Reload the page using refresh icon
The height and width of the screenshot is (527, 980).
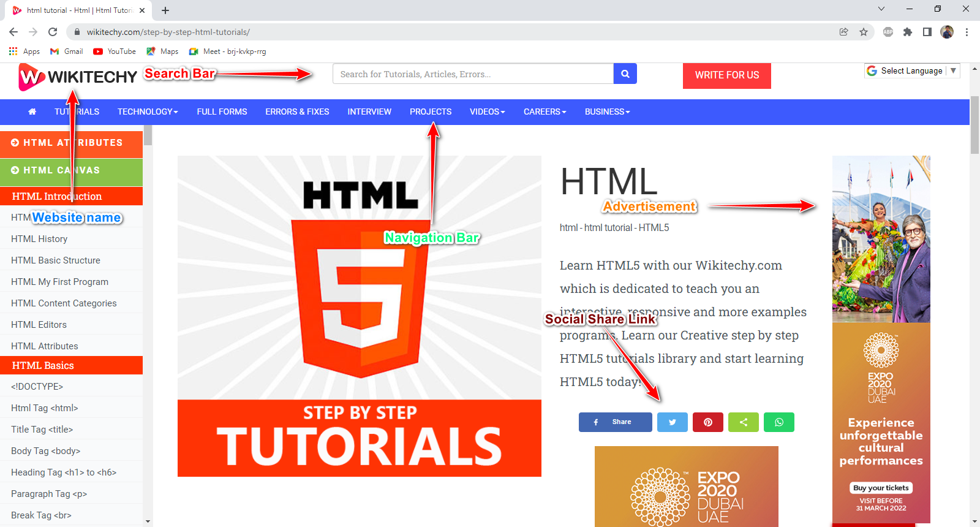pyautogui.click(x=53, y=32)
